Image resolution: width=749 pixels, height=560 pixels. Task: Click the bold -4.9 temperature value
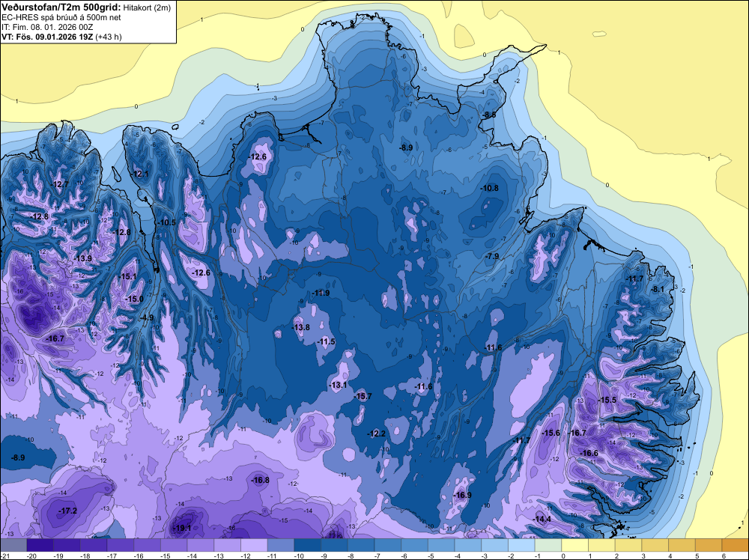coord(146,317)
